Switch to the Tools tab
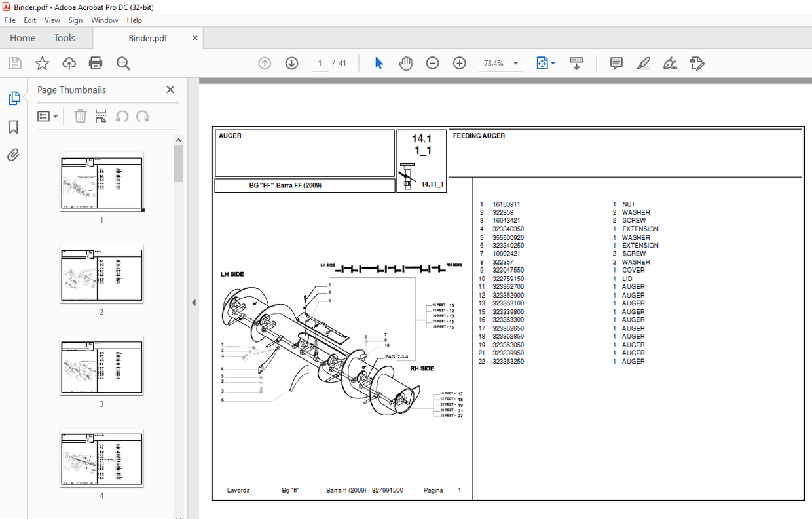 (64, 38)
